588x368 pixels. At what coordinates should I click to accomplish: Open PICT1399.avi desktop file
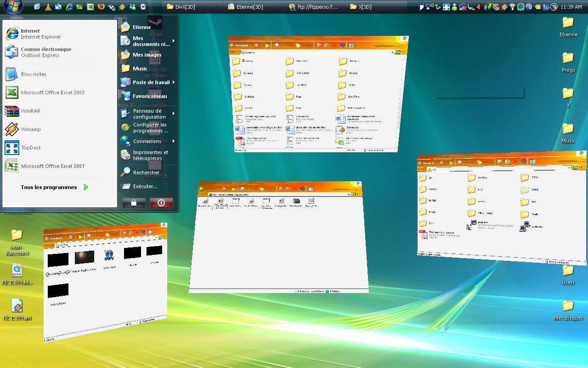point(17,310)
